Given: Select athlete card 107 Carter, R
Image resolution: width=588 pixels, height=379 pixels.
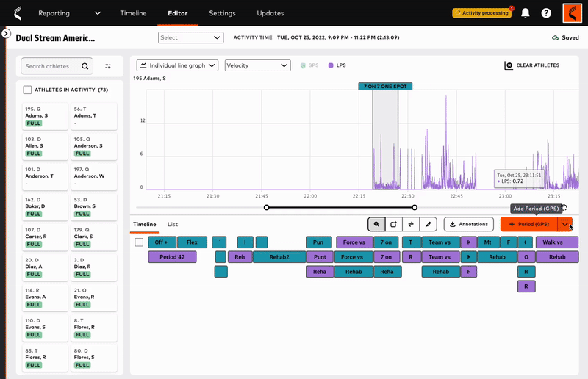Looking at the screenshot, I should (45, 237).
